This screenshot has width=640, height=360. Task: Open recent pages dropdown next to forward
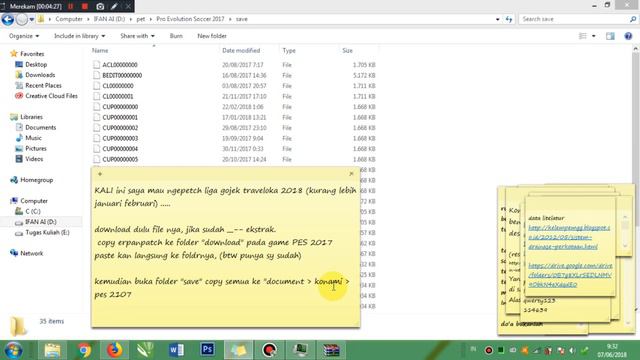click(x=31, y=19)
